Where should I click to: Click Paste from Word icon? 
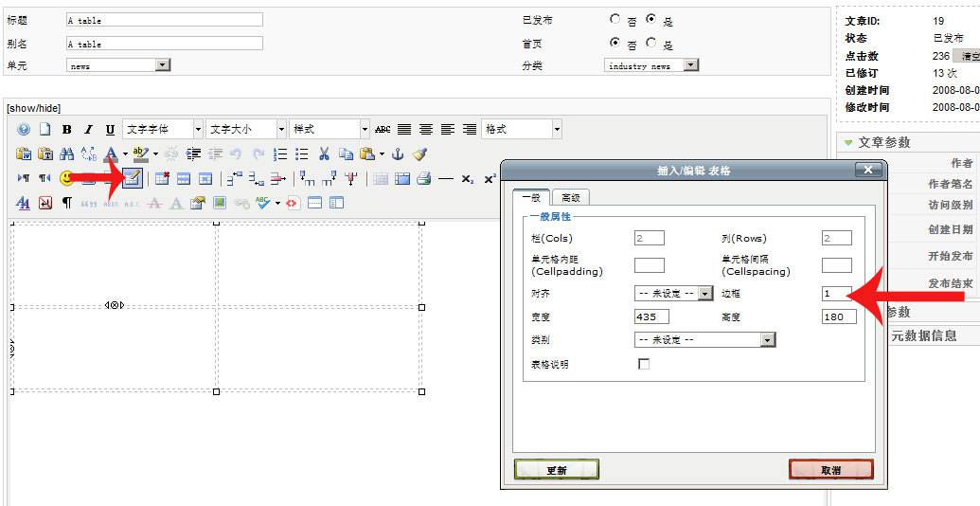click(x=24, y=154)
